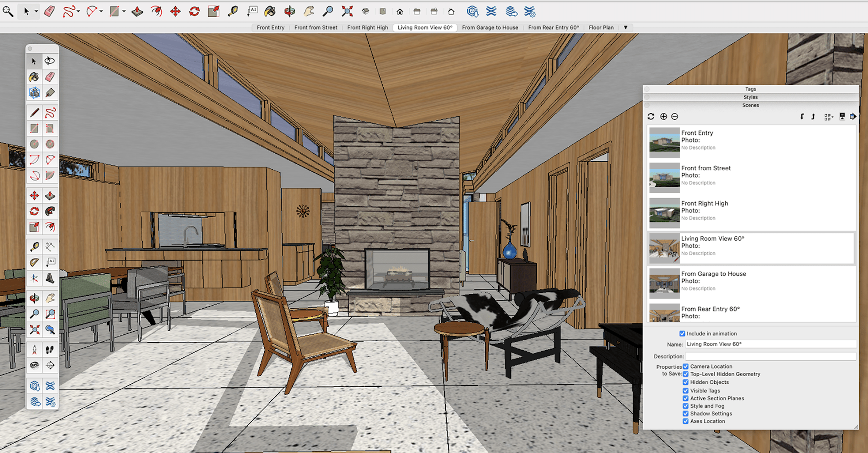Expand the Tags panel header
The width and height of the screenshot is (868, 453).
(750, 89)
